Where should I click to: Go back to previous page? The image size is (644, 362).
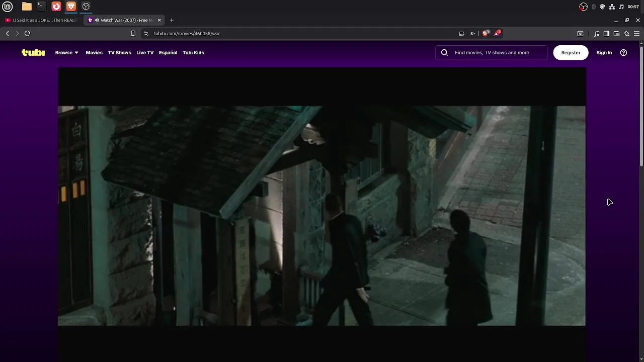[x=8, y=34]
